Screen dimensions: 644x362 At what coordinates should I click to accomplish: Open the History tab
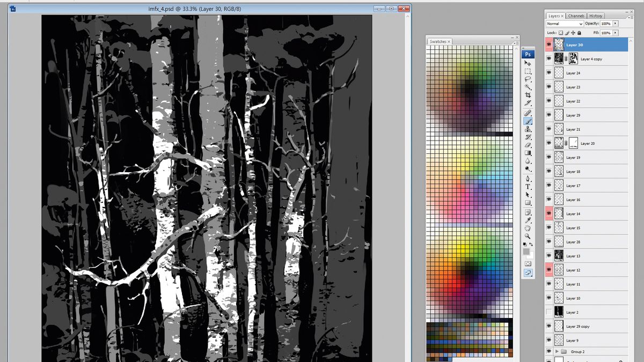[596, 16]
